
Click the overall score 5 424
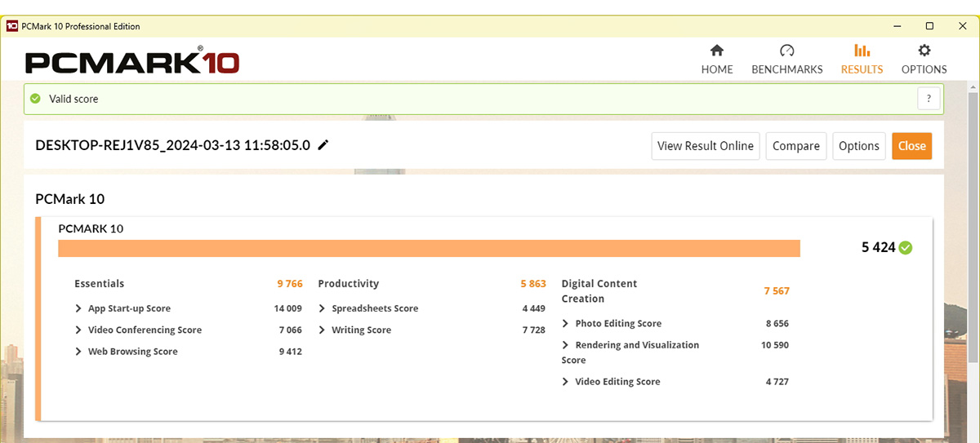click(879, 247)
